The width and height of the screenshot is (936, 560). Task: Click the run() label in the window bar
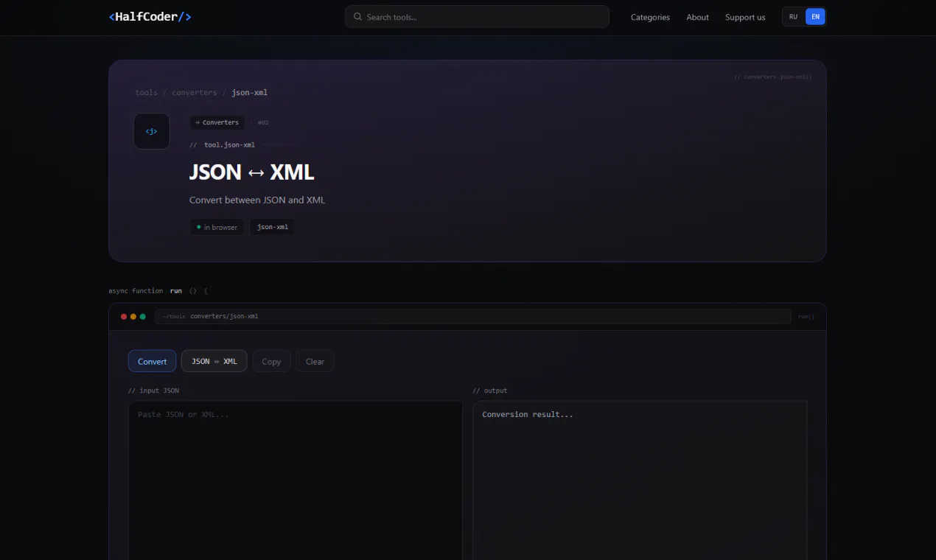point(806,317)
